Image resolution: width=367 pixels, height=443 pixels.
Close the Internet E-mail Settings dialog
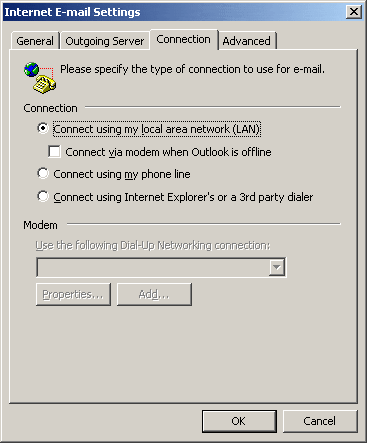(x=354, y=12)
